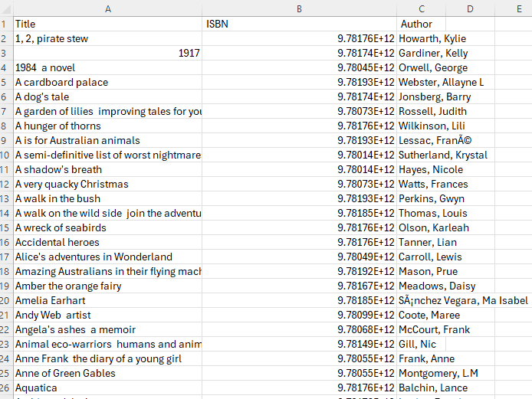Select column D header
Viewport: 532px width, 399px height.
pyautogui.click(x=470, y=9)
